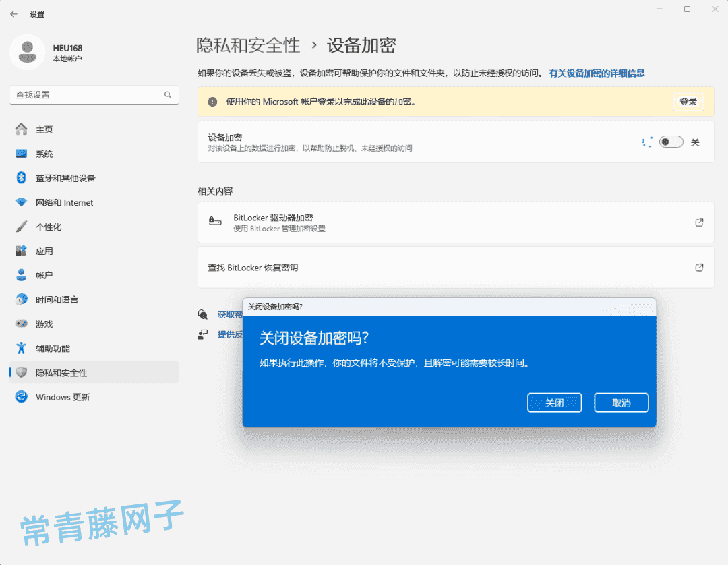Screen dimensions: 728x565
Task: Click the clock globe icon beside 时间和语言
Action: pos(22,299)
